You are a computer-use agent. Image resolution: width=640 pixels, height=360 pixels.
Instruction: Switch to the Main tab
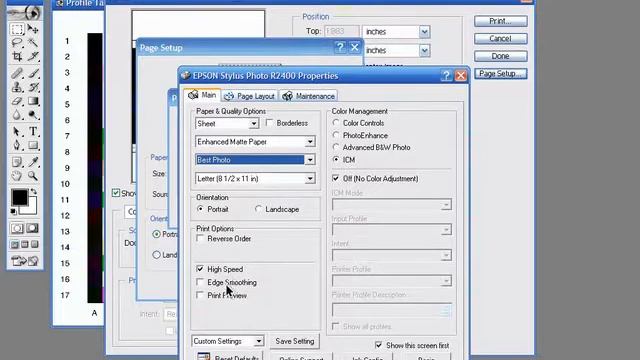pyautogui.click(x=202, y=95)
